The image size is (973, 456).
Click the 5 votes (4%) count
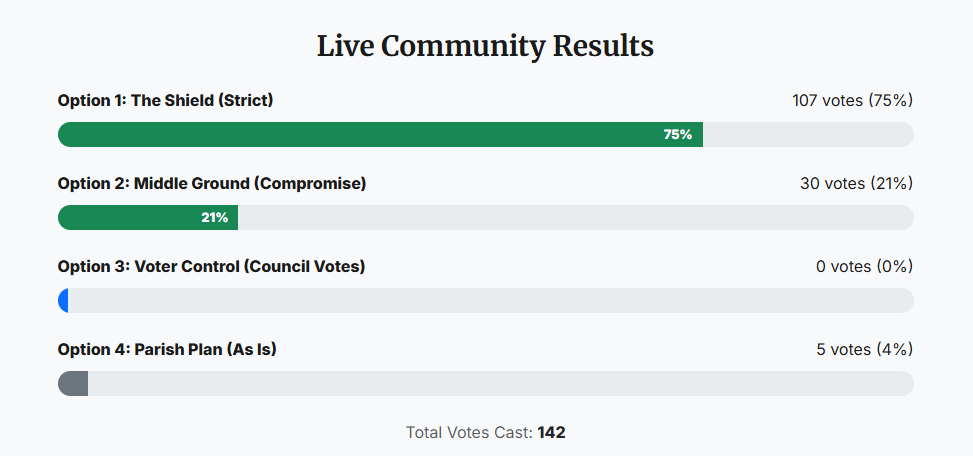tap(864, 349)
